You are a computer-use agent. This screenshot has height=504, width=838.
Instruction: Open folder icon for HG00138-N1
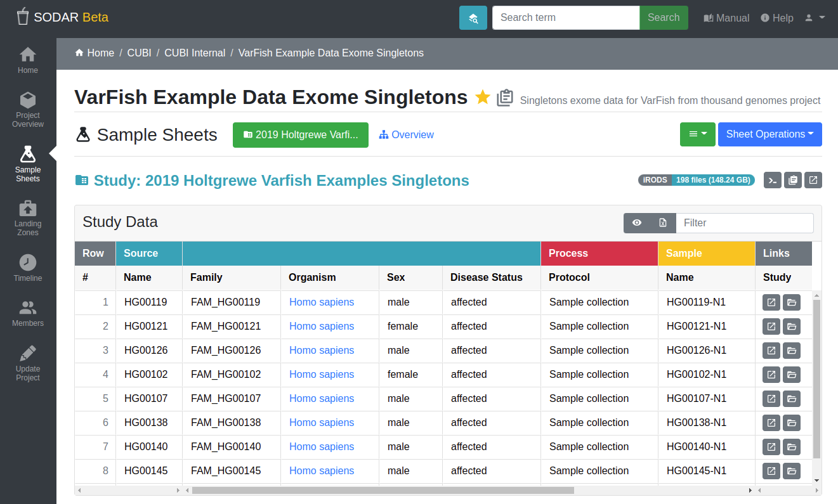tap(792, 423)
